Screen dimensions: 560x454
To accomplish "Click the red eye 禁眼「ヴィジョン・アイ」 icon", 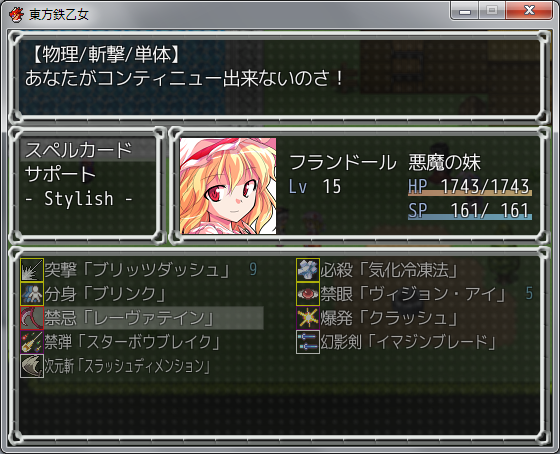I will coord(308,294).
